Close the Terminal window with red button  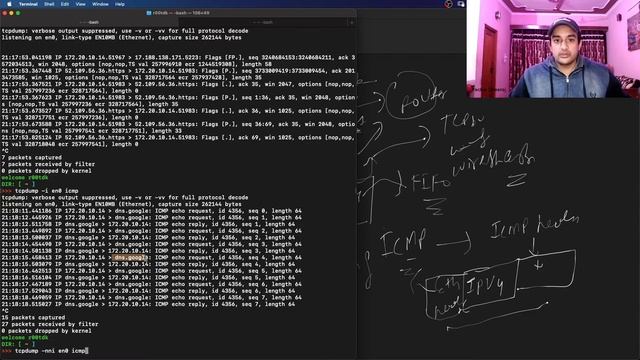click(x=4, y=13)
